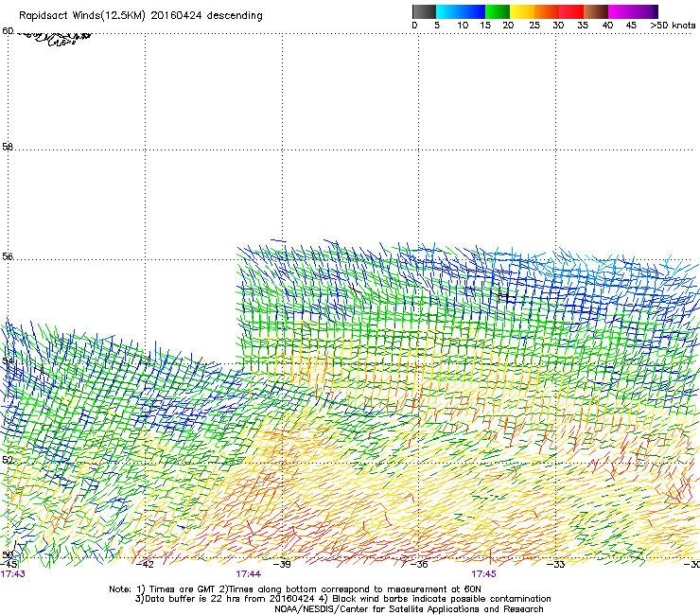Select the orange 25-30 knots legend segment
This screenshot has height=615, width=700.
(547, 11)
